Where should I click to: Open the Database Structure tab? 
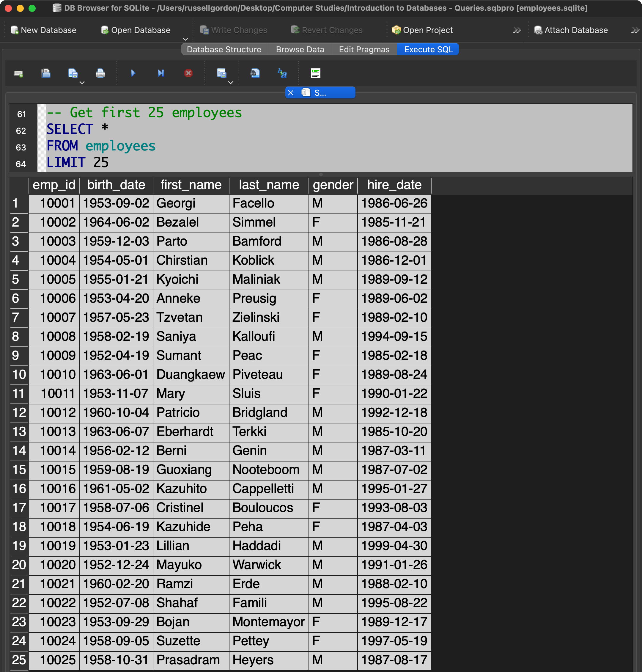point(224,49)
